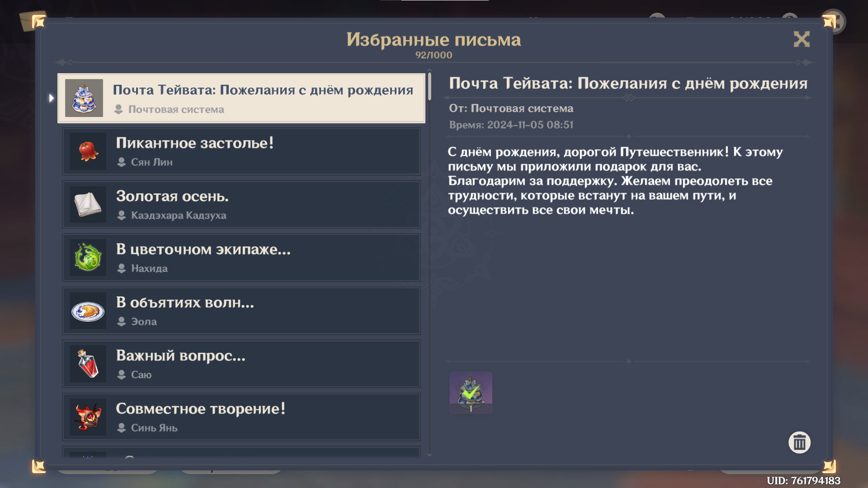Close the favorite letters window
Viewport: 868px width, 488px height.
(802, 39)
